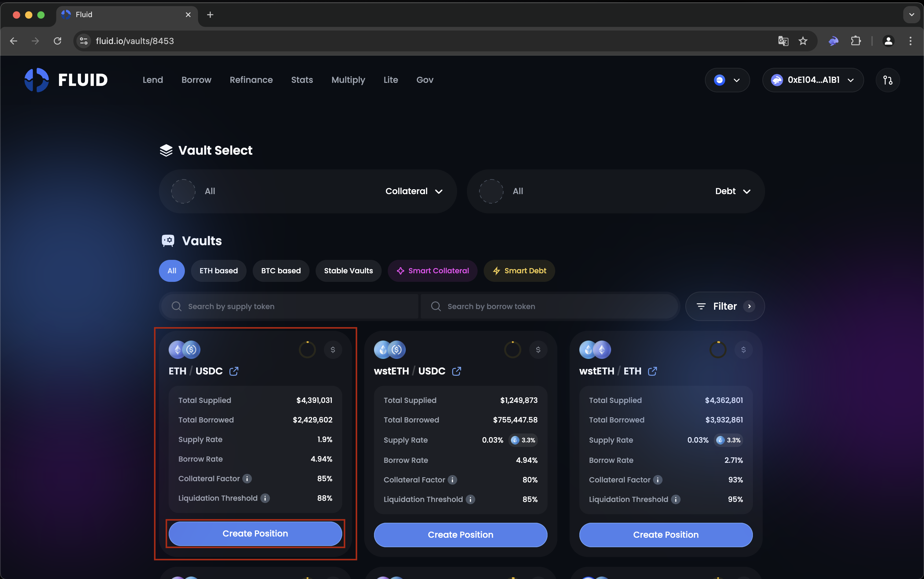
Task: Close the Fluid browser tab
Action: (188, 15)
